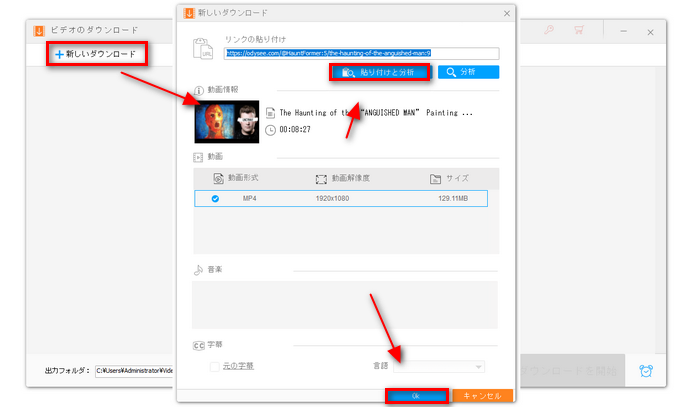Viewport: 700px width, 407px height.
Task: Click the 動画情報 info icon
Action: 199,90
